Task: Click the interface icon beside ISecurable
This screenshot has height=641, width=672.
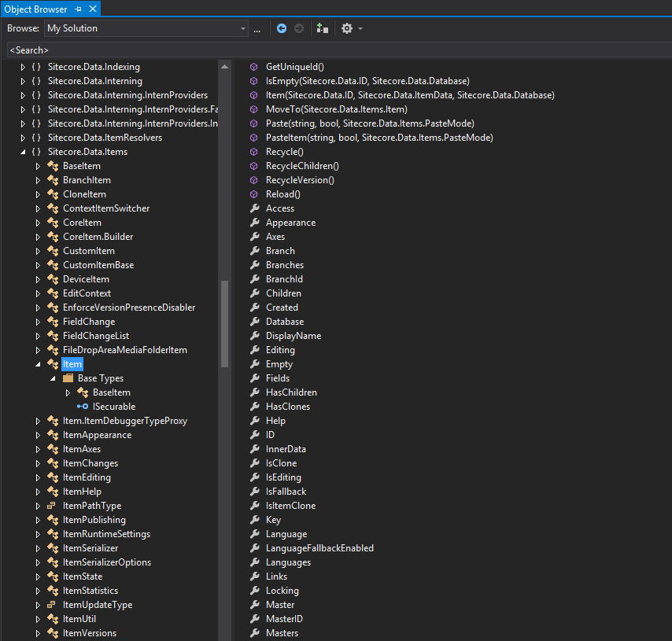Action: (x=83, y=406)
